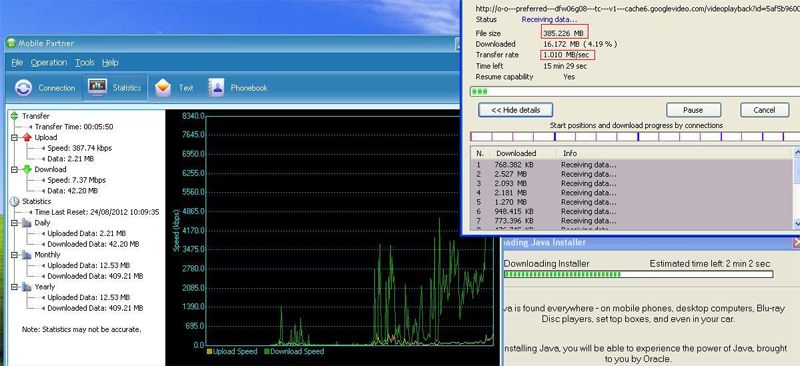Open the Statistics monitor icon in toolbar
Image resolution: width=800 pixels, height=366 pixels.
click(x=97, y=87)
